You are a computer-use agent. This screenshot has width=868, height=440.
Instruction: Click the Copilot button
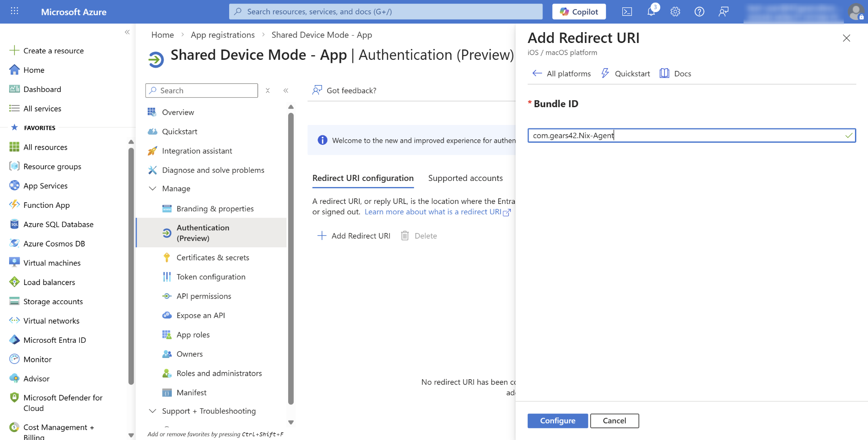coord(579,12)
